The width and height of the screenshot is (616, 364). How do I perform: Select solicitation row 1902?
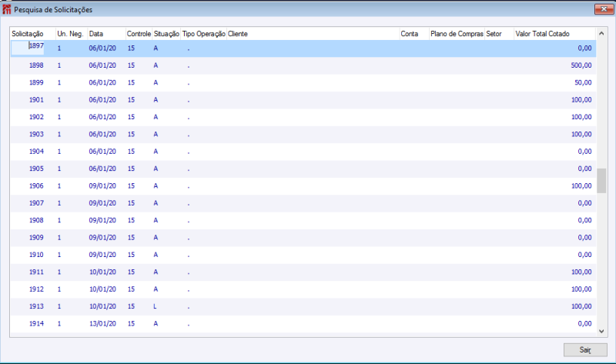[303, 117]
